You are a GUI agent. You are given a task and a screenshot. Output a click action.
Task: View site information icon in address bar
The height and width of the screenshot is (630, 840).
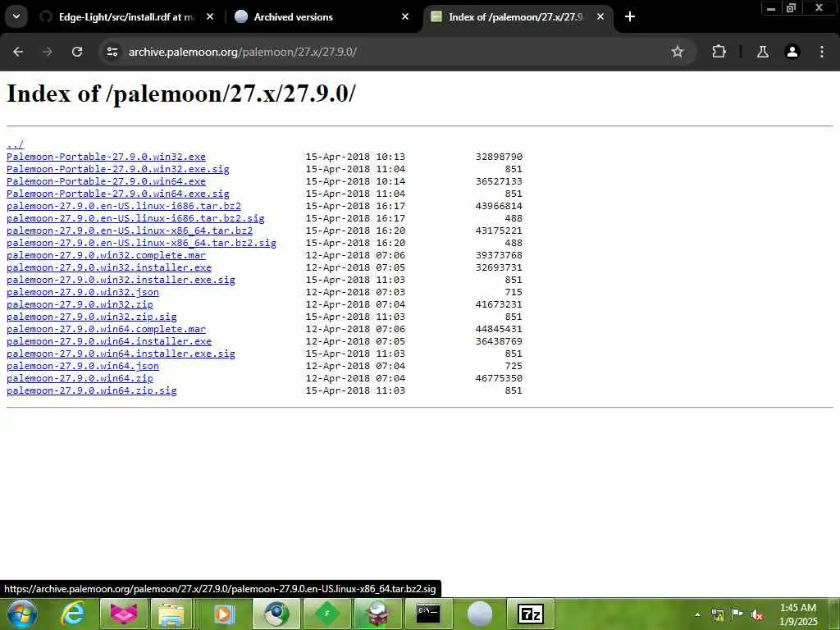[x=112, y=52]
